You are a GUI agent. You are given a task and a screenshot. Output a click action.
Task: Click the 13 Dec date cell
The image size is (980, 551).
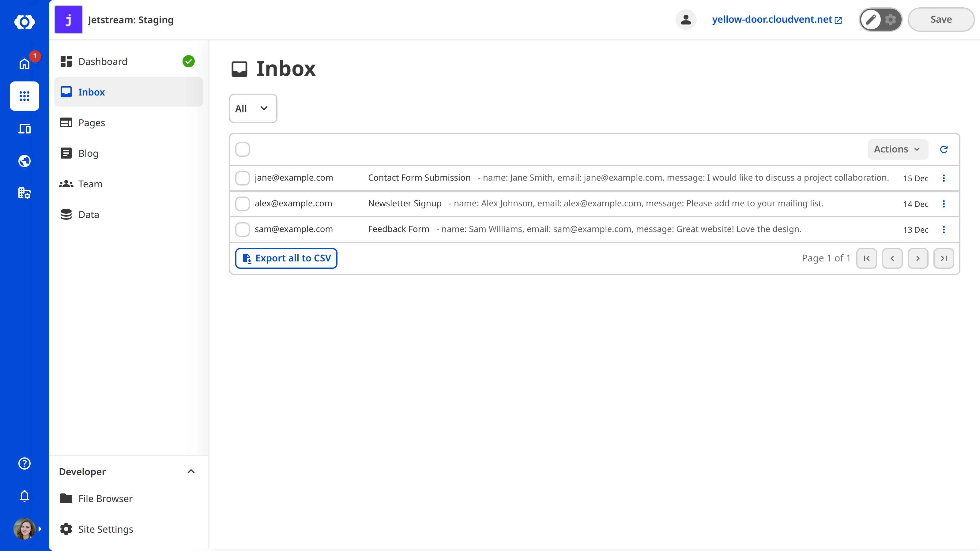coord(916,230)
